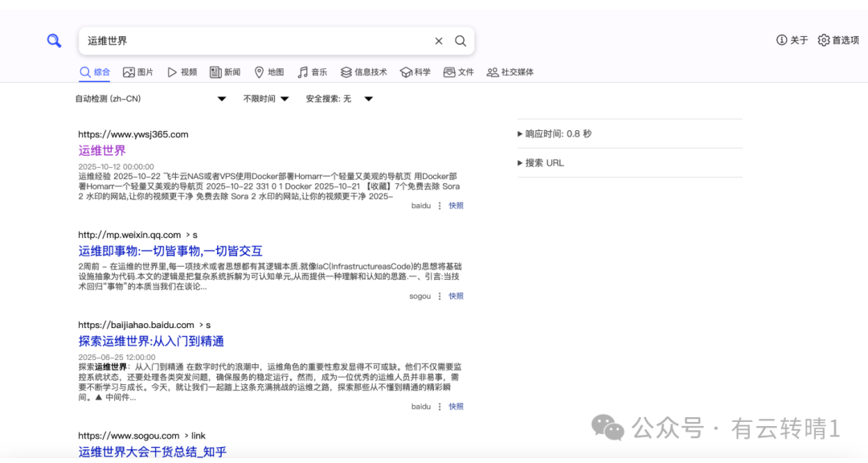Clear the search box using the X icon

pos(438,41)
